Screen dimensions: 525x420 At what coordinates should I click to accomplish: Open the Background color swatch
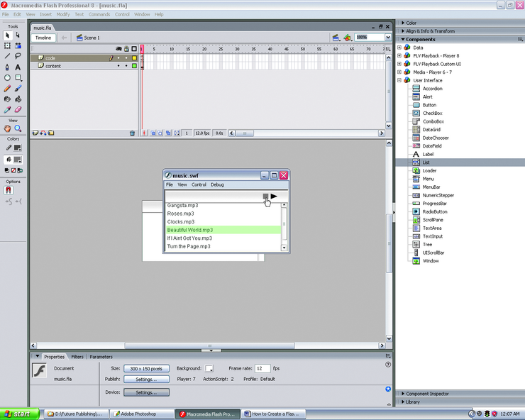coord(209,368)
